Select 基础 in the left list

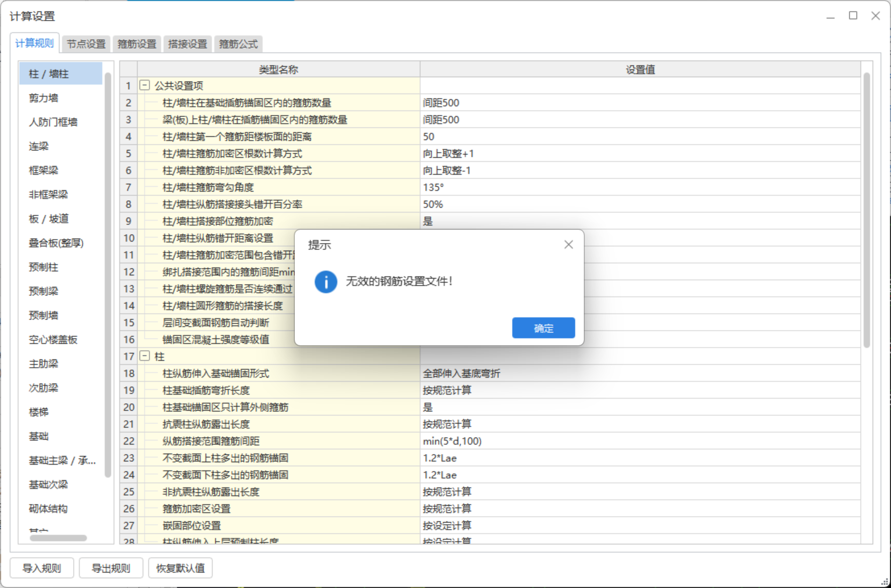tap(61, 436)
